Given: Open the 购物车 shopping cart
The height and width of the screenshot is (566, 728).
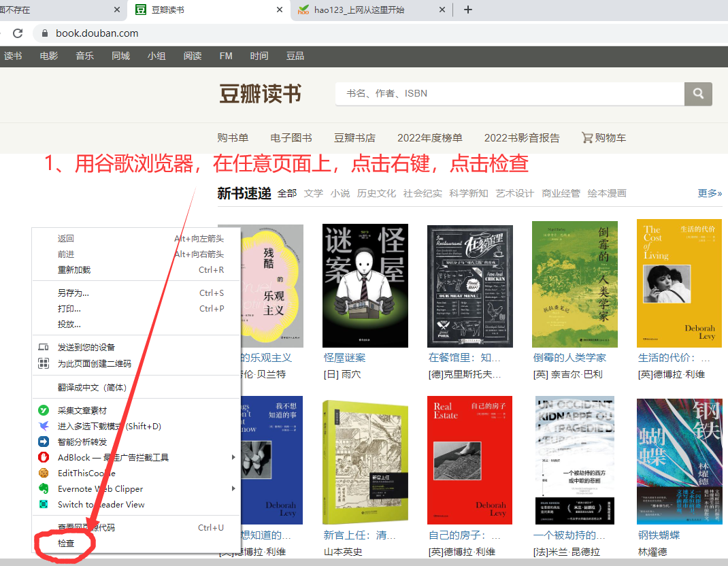Looking at the screenshot, I should click(604, 138).
